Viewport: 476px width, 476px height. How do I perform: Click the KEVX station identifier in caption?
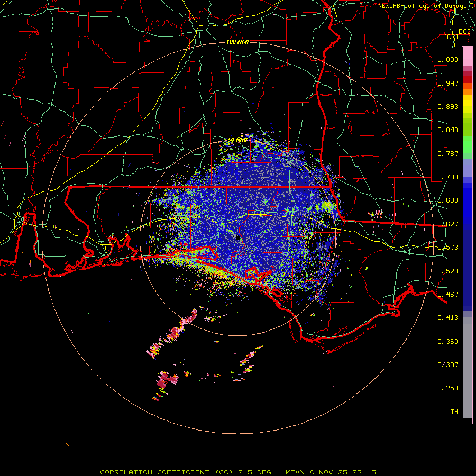point(296,472)
